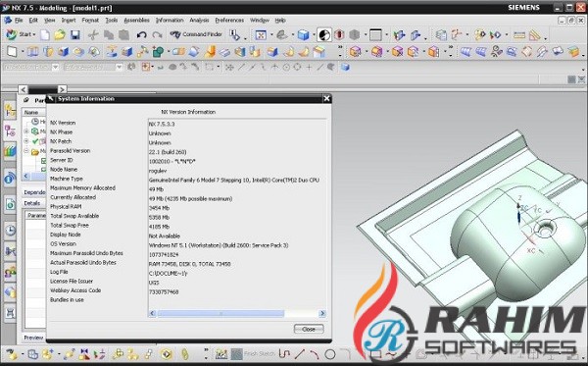Click left arrow of the resource bar tab scroller

(x=24, y=89)
